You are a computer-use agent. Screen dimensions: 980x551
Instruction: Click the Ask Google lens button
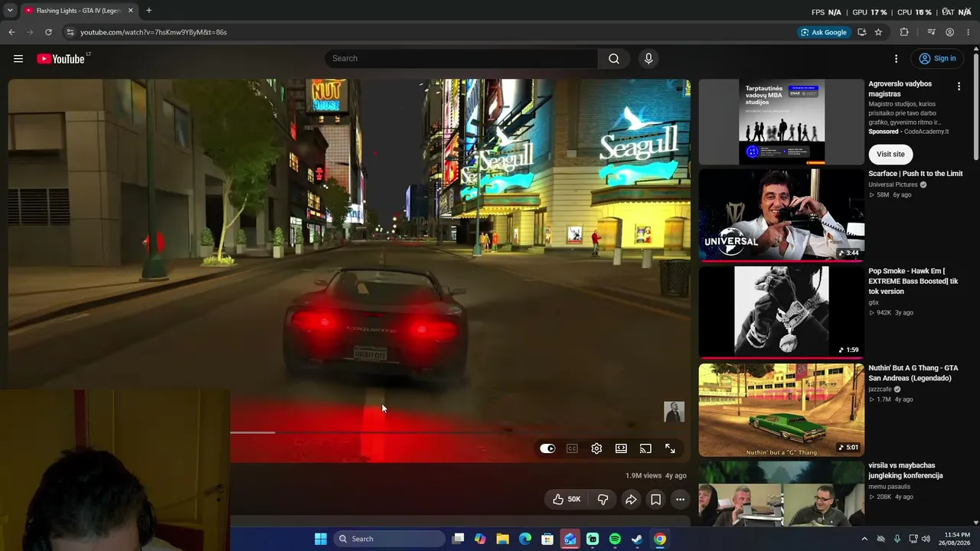(824, 32)
